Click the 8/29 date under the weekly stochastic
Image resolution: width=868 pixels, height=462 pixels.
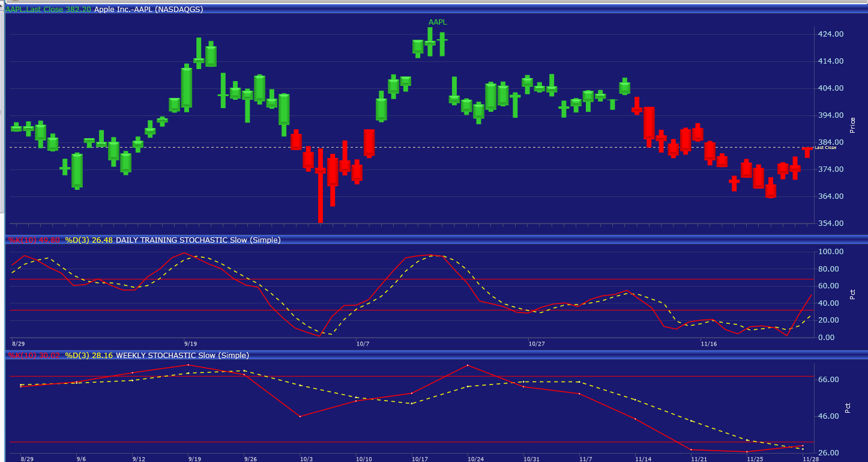pyautogui.click(x=27, y=459)
